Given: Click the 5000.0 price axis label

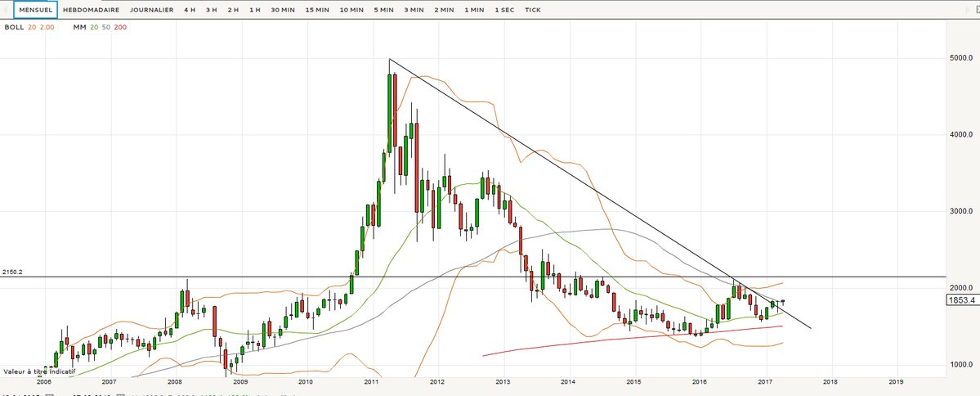Looking at the screenshot, I should 960,58.
